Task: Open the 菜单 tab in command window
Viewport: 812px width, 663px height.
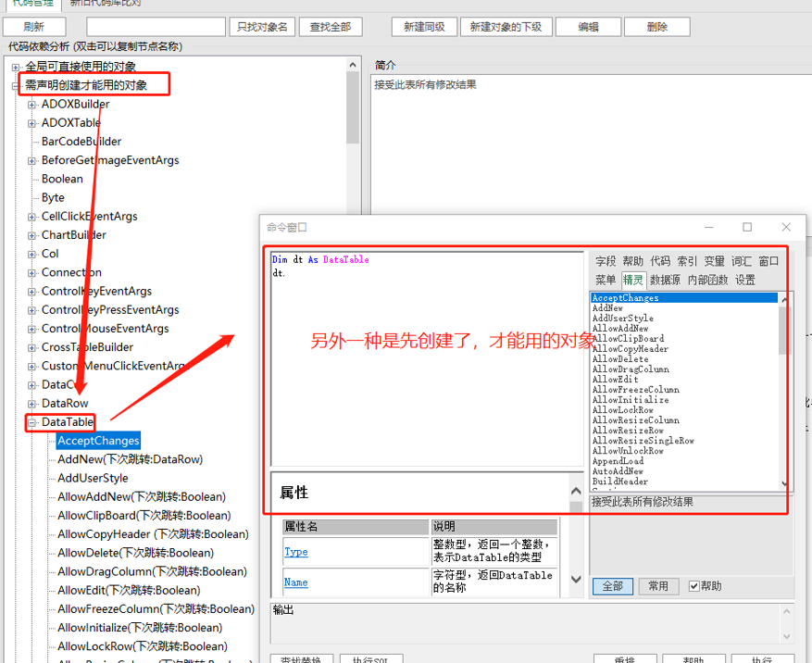Action: 606,281
